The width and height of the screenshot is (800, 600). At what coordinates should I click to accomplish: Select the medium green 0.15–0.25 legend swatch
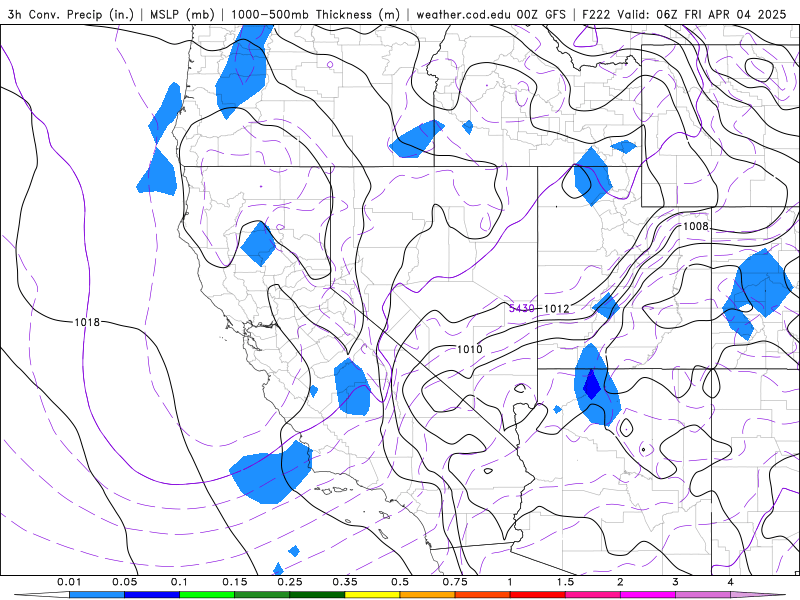pyautogui.click(x=262, y=595)
